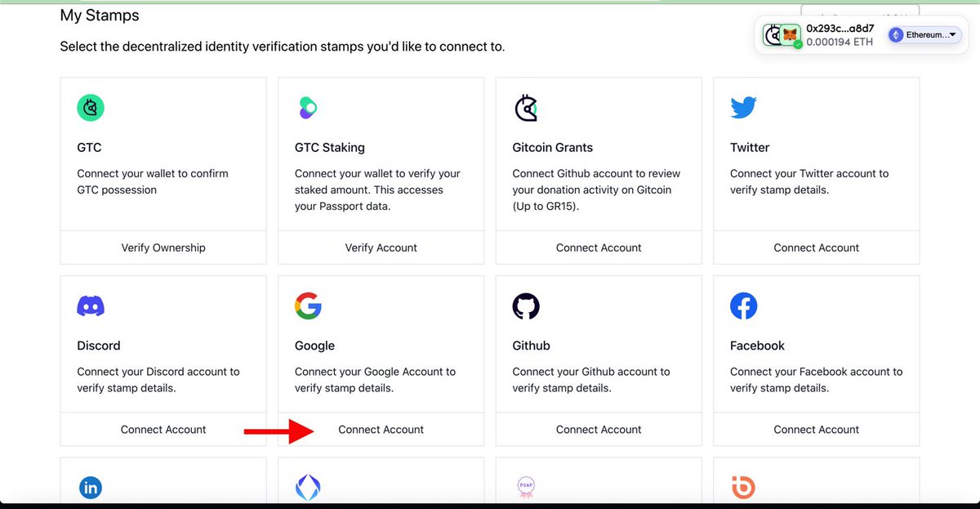The image size is (980, 509).
Task: Click the Facebook logo icon
Action: (744, 306)
